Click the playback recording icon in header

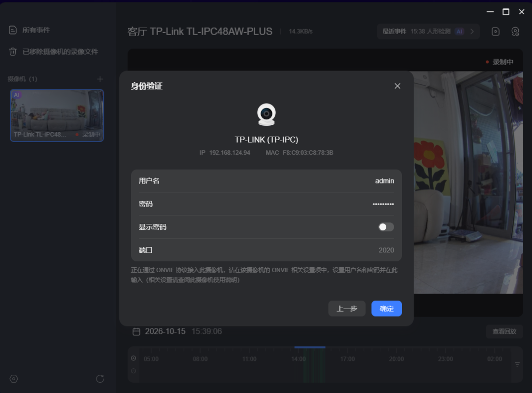(x=496, y=32)
